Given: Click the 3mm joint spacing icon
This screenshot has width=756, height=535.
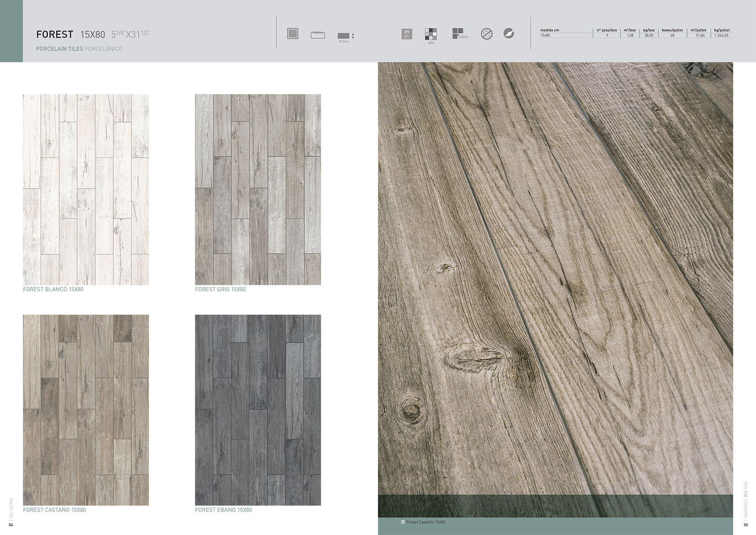Looking at the screenshot, I should (x=460, y=33).
